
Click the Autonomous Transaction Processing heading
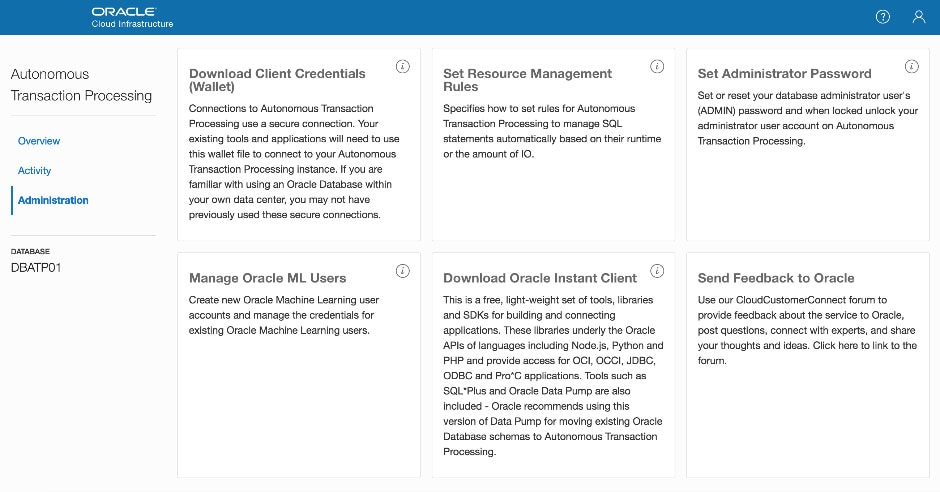[81, 85]
